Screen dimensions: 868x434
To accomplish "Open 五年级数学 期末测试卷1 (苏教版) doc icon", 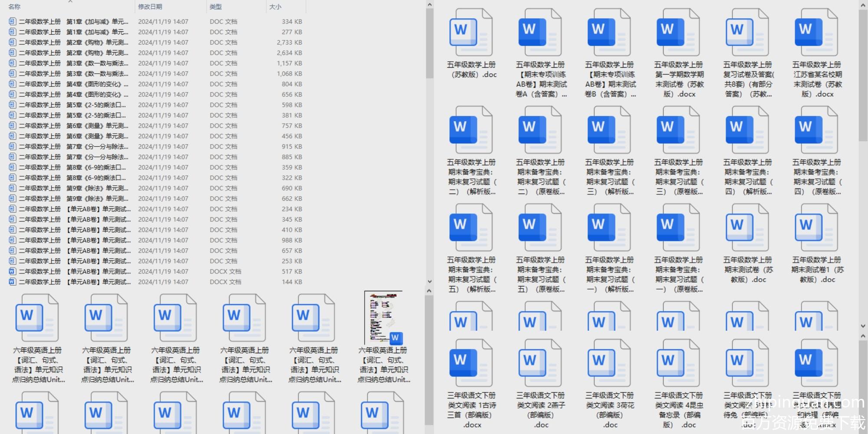I will click(x=816, y=228).
